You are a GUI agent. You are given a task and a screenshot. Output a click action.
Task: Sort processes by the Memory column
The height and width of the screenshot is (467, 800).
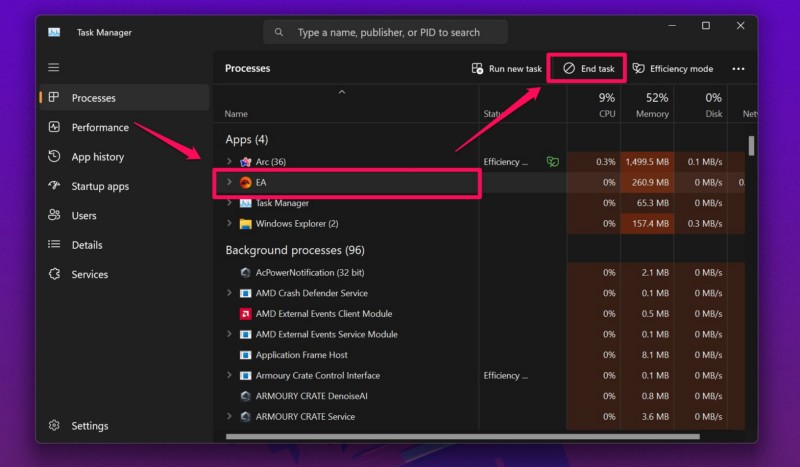(651, 105)
